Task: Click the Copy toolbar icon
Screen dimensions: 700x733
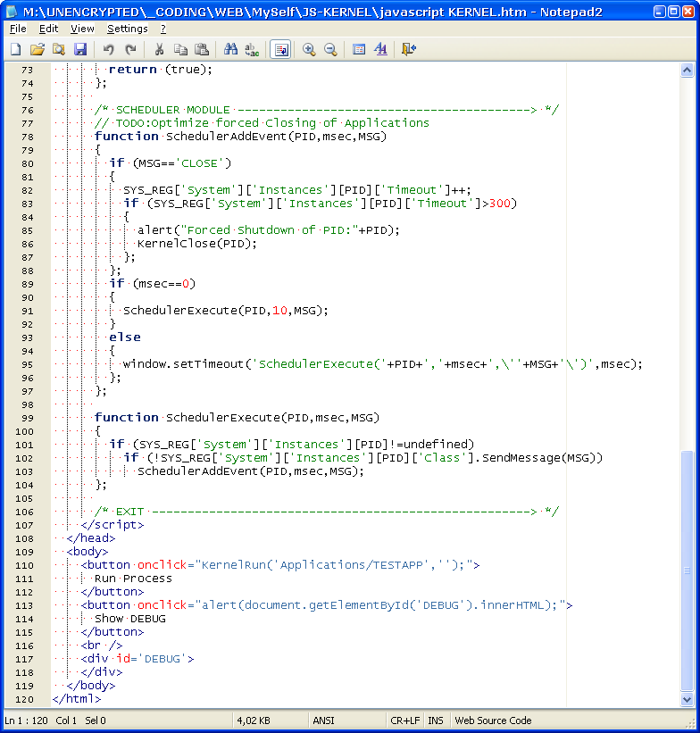Action: click(x=180, y=49)
